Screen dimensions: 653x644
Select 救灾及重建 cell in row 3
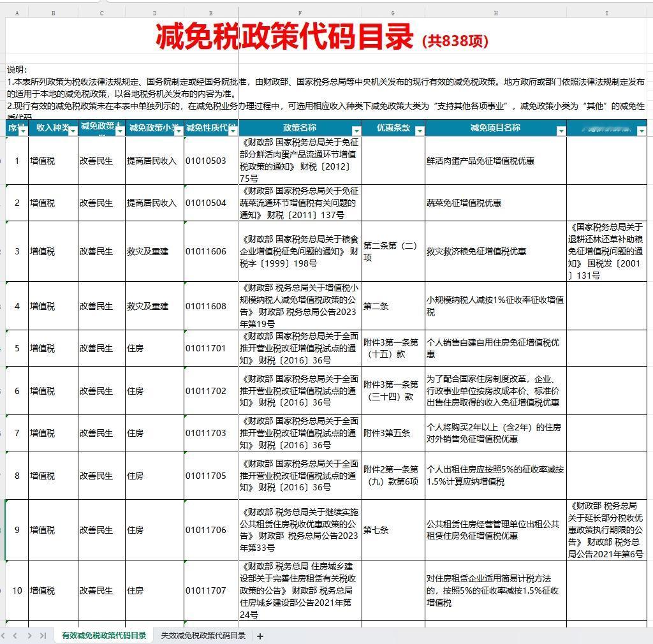(154, 251)
